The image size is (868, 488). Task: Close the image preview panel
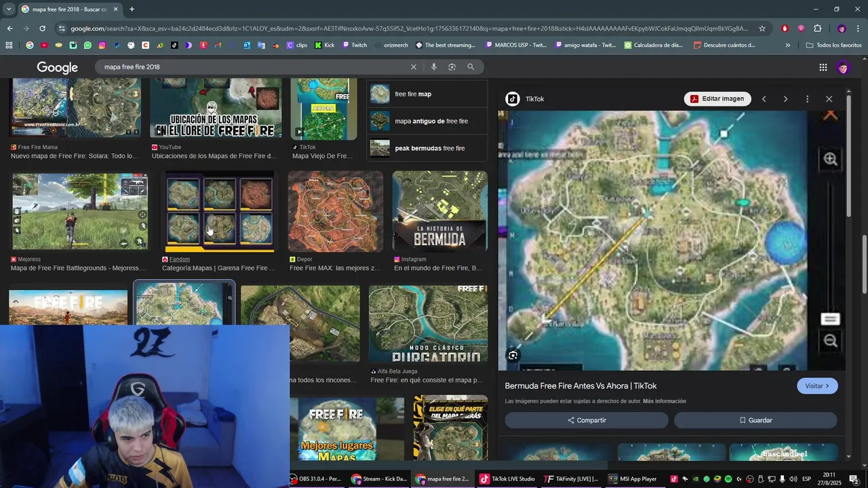[829, 99]
